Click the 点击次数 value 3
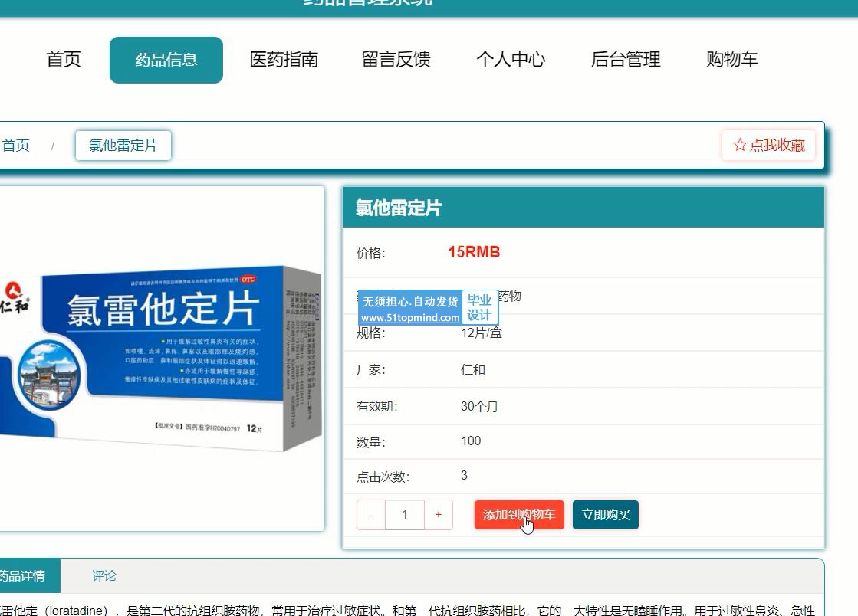Screen dimensions: 858x616 (464, 476)
